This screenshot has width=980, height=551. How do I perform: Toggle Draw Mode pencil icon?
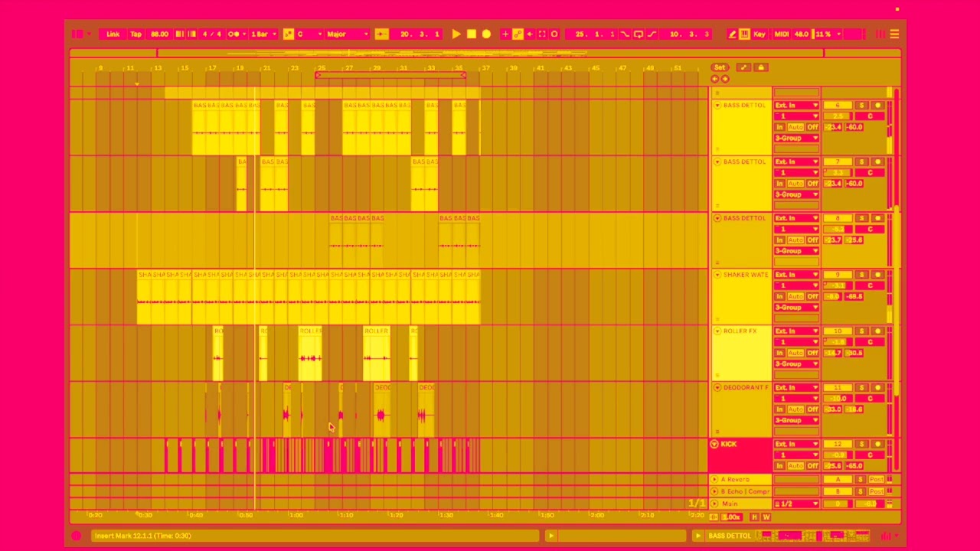pos(732,34)
